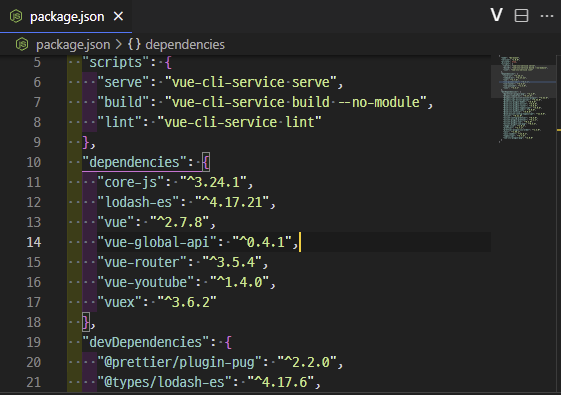Screen dimensions: 561x395
Task: Click the "scripts" key text
Action: [x=116, y=63]
